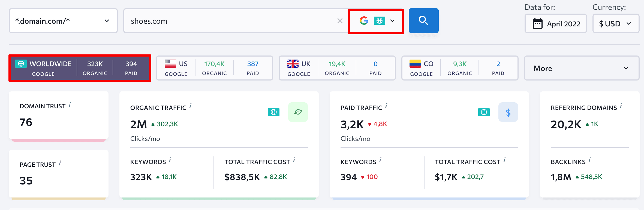The width and height of the screenshot is (644, 210).
Task: Click referring domains value 20,2K
Action: click(x=566, y=124)
